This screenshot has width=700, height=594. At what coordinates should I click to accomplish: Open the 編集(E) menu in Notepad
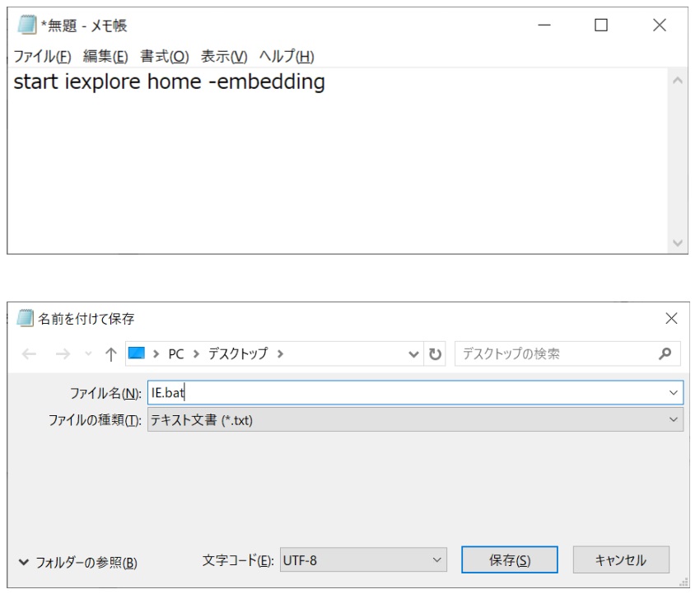tap(105, 57)
